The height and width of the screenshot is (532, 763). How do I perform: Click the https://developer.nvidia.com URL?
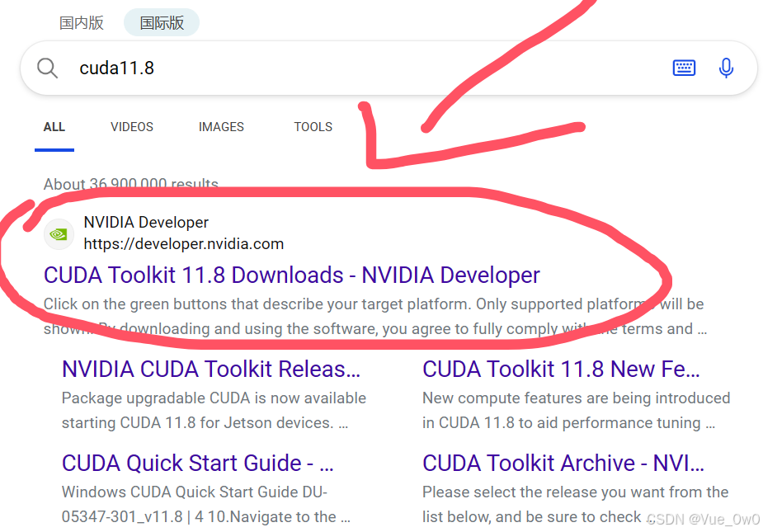183,244
